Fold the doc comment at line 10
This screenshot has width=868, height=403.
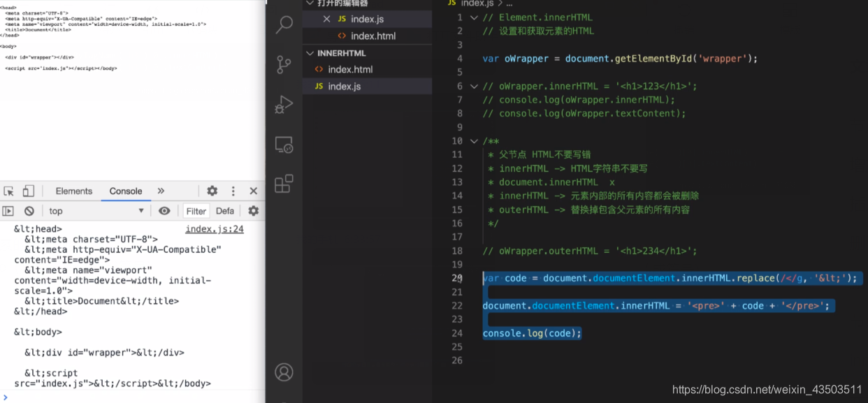click(x=474, y=141)
